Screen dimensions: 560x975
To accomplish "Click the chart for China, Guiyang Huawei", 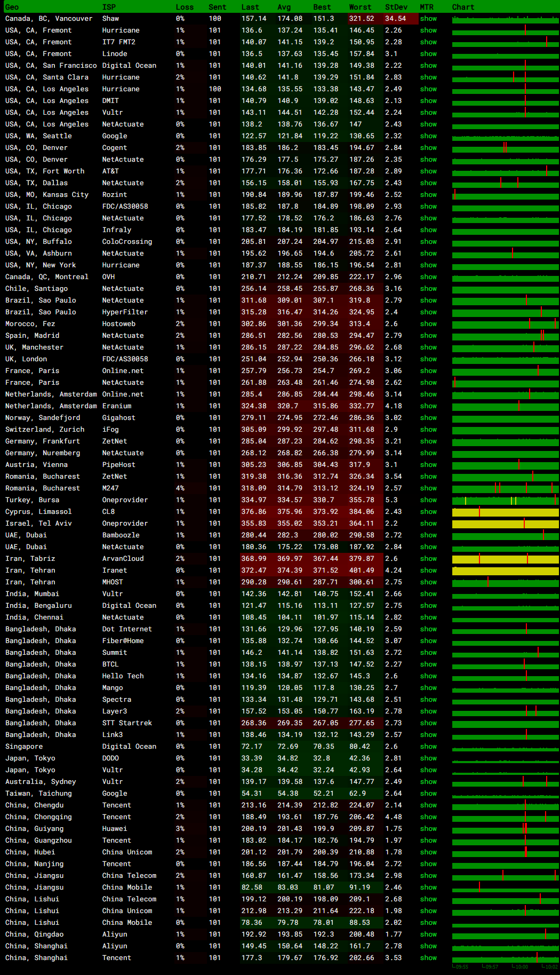I will tap(505, 829).
